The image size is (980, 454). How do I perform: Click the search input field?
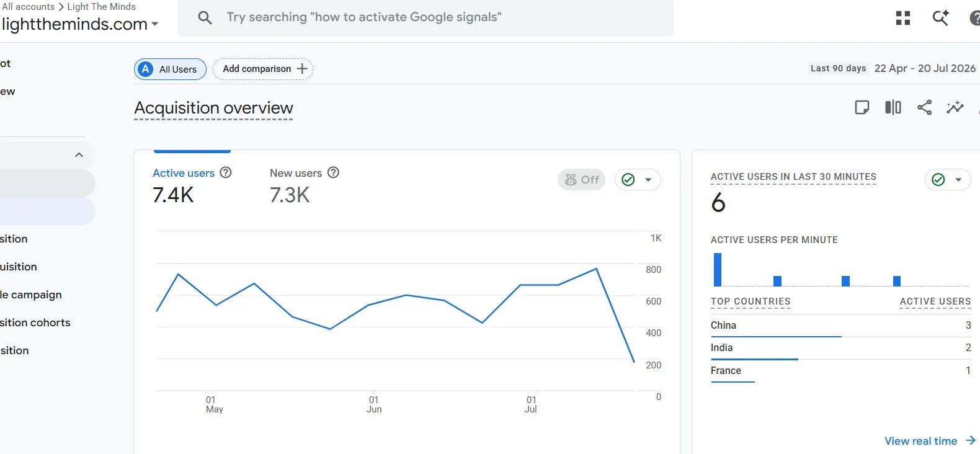[425, 17]
